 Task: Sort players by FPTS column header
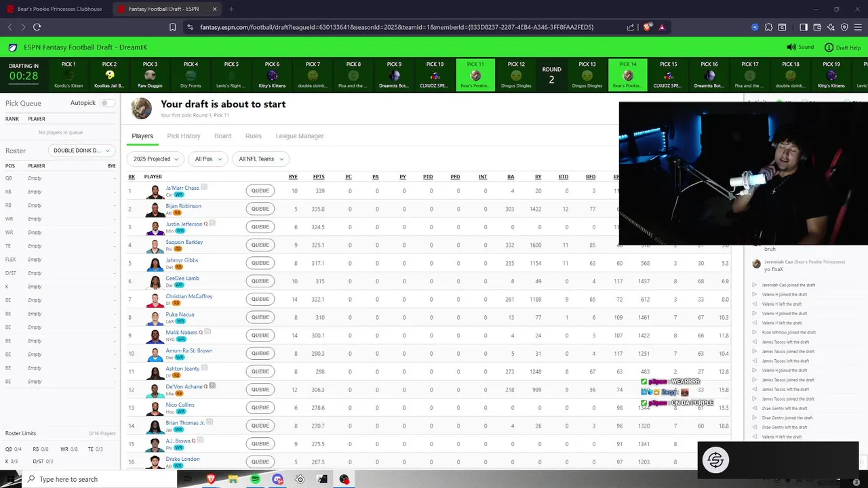click(x=319, y=177)
